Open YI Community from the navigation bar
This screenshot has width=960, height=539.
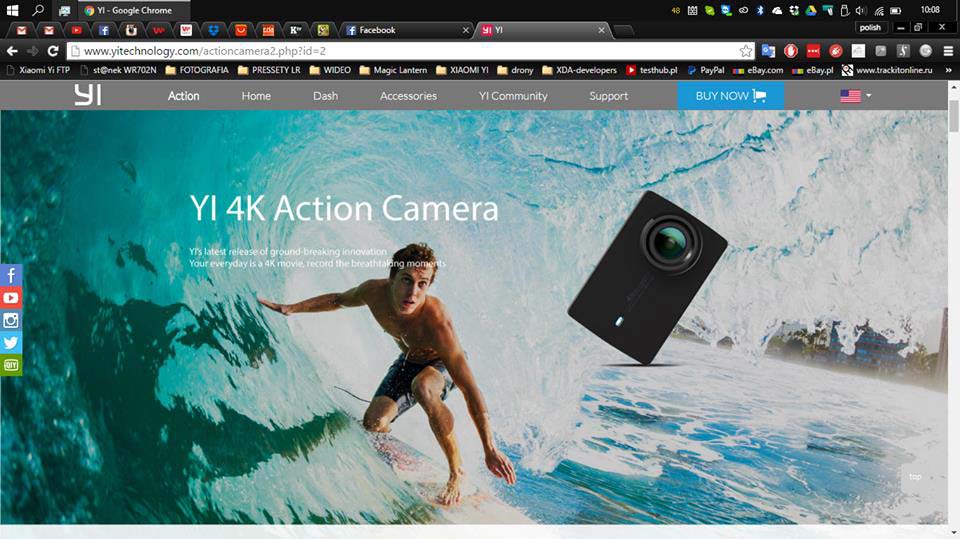(513, 96)
